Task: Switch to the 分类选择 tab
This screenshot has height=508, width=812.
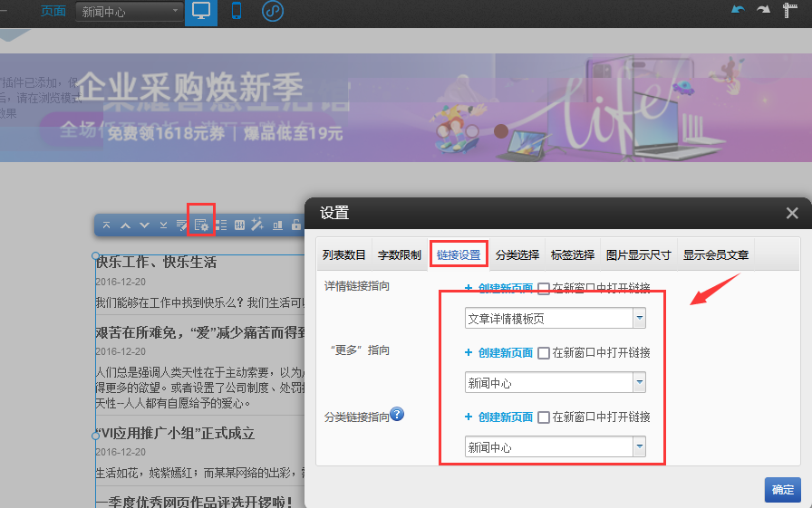Action: (517, 255)
